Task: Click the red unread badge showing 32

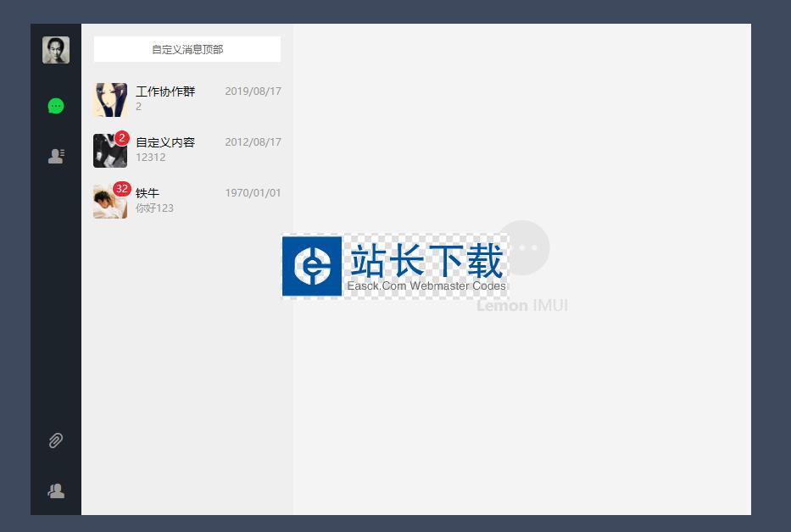Action: click(121, 189)
